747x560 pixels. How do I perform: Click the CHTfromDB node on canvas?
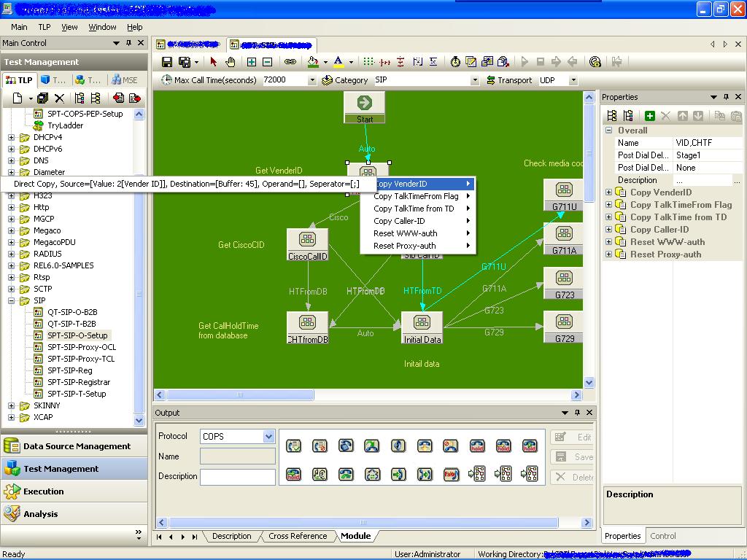click(307, 327)
